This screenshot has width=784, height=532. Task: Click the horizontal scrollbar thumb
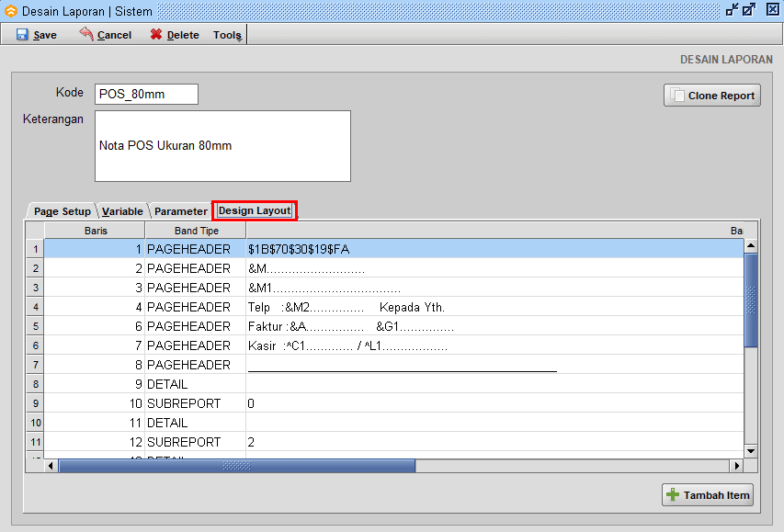pyautogui.click(x=237, y=466)
